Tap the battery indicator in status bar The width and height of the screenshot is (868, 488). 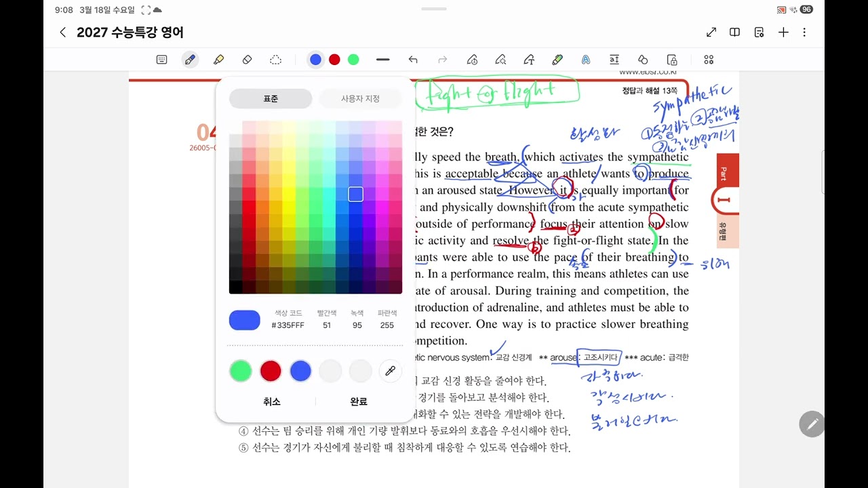[806, 9]
